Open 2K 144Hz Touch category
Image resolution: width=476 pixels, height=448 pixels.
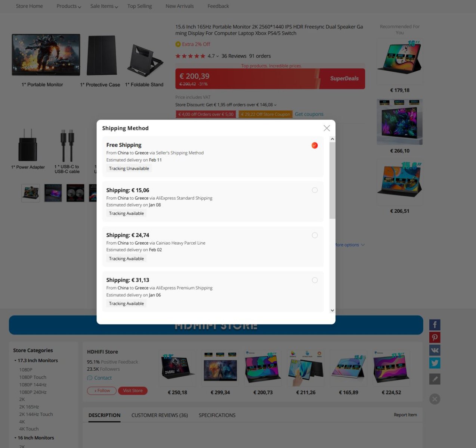pos(36,414)
